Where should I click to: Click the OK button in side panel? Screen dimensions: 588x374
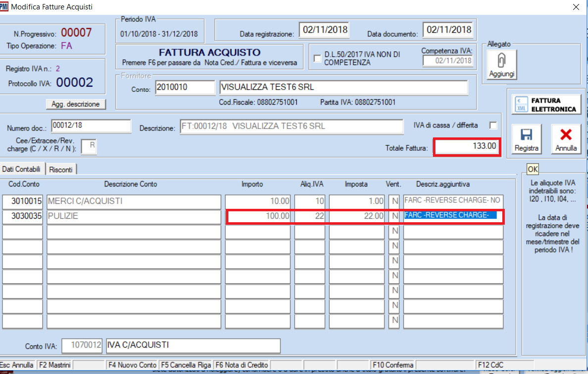(x=533, y=169)
